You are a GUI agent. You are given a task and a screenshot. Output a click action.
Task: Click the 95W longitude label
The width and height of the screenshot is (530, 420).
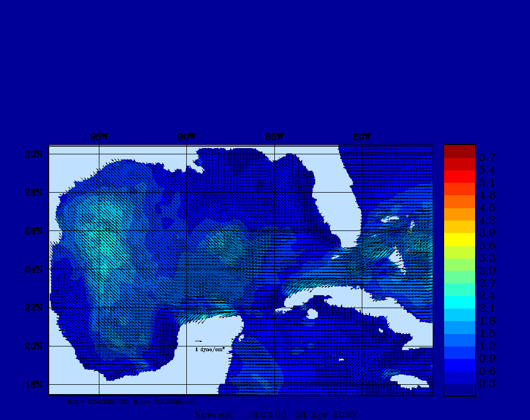[98, 137]
